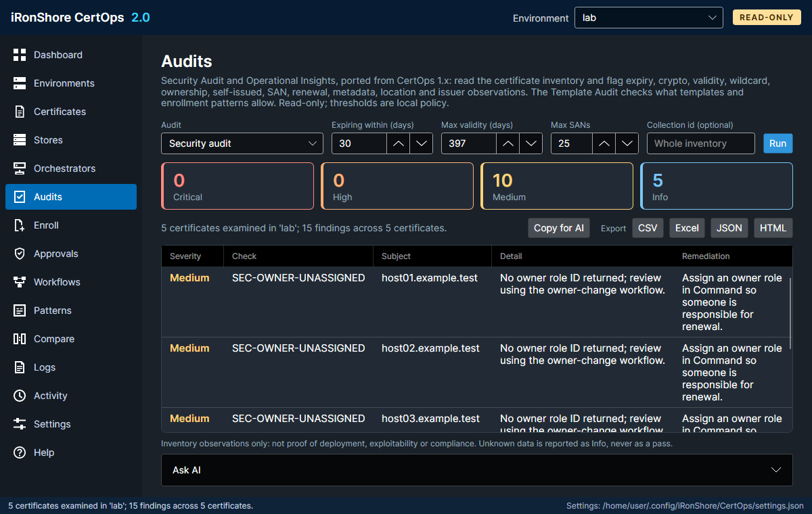Click the Enroll new-file icon
The image size is (812, 514).
pyautogui.click(x=20, y=225)
